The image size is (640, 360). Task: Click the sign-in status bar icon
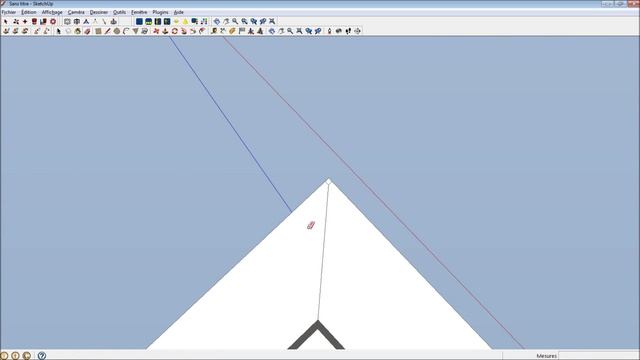[27, 356]
